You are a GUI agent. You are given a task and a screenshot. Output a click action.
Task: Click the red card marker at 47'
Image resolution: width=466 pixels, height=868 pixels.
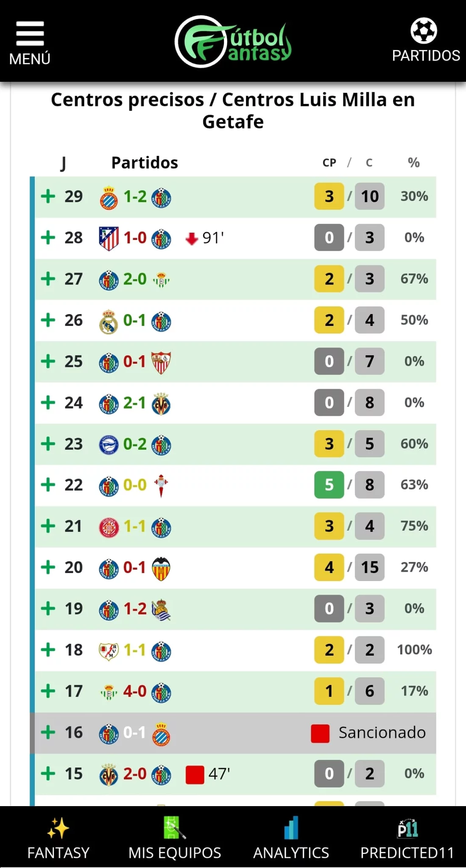point(195,774)
